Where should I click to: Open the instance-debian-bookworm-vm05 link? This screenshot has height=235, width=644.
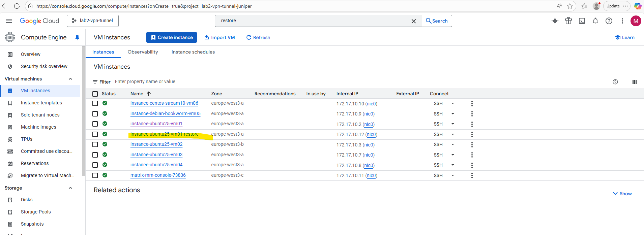coord(165,114)
